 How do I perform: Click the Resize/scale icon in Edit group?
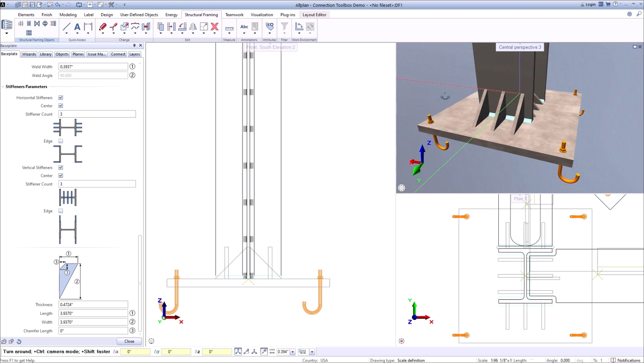click(x=204, y=27)
